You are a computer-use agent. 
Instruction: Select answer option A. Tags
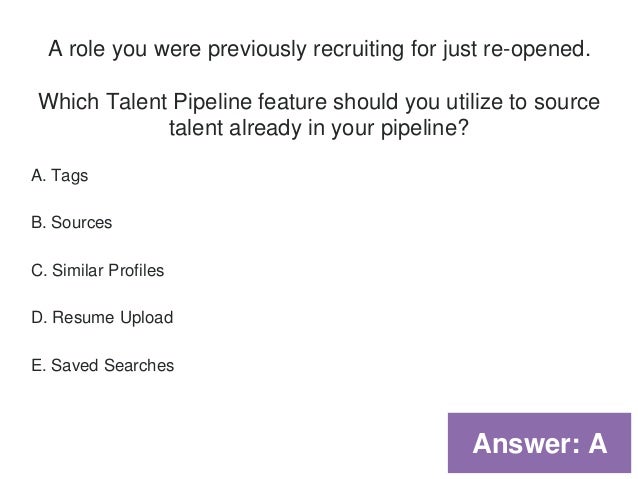click(x=60, y=176)
